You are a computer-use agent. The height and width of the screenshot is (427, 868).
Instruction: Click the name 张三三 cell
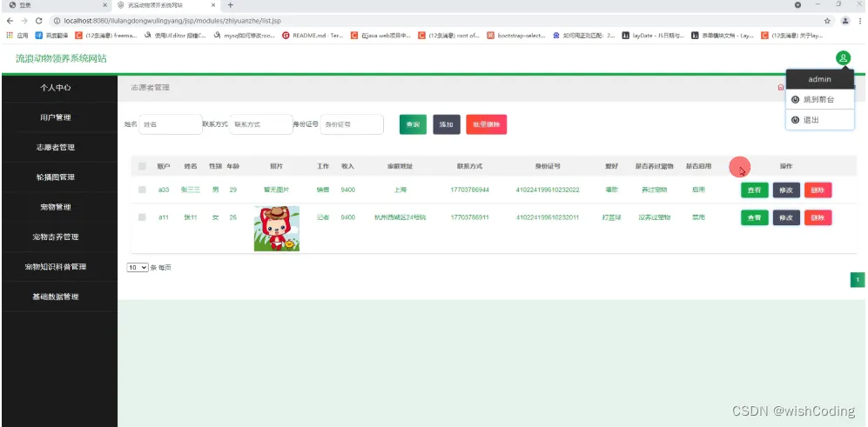pos(191,190)
